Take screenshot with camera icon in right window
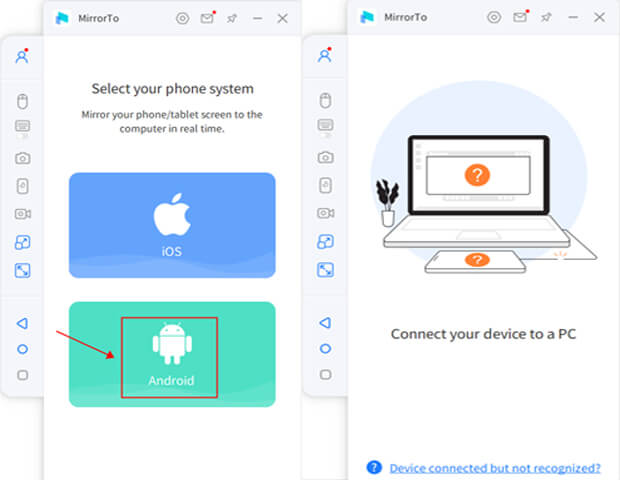Image resolution: width=620 pixels, height=480 pixels. pos(325,157)
